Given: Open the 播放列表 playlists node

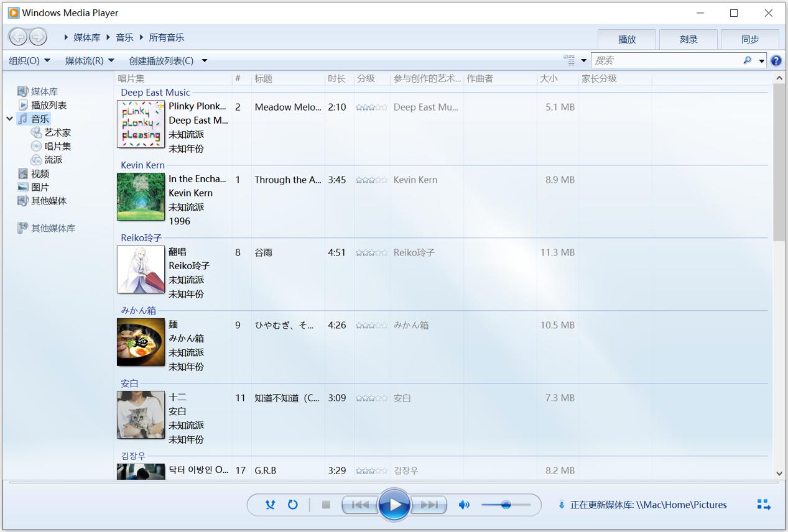Looking at the screenshot, I should tap(42, 105).
